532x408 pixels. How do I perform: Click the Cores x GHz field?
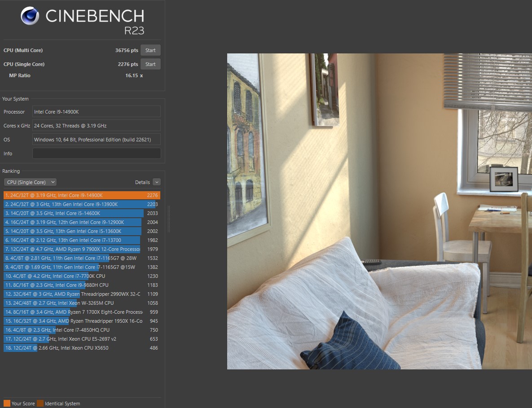point(97,126)
